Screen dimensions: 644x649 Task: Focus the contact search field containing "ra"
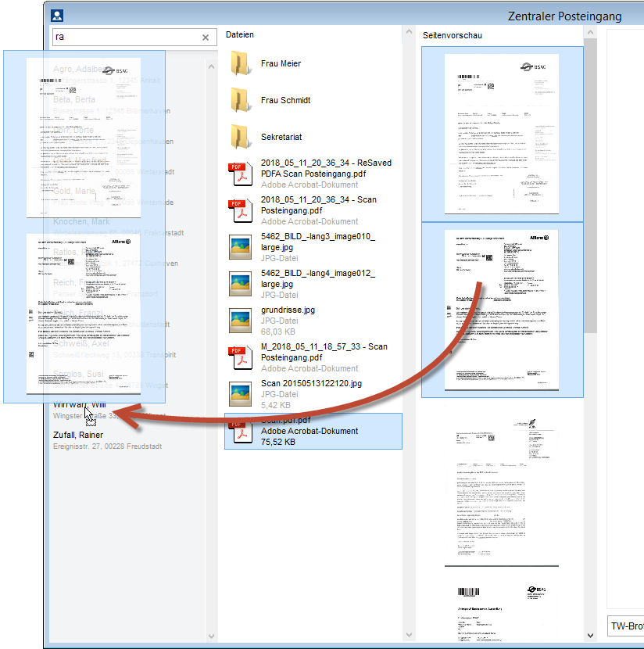point(134,38)
